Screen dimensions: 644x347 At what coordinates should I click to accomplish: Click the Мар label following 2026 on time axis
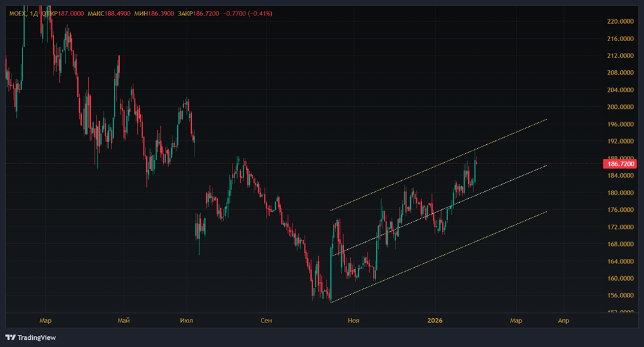click(x=516, y=321)
